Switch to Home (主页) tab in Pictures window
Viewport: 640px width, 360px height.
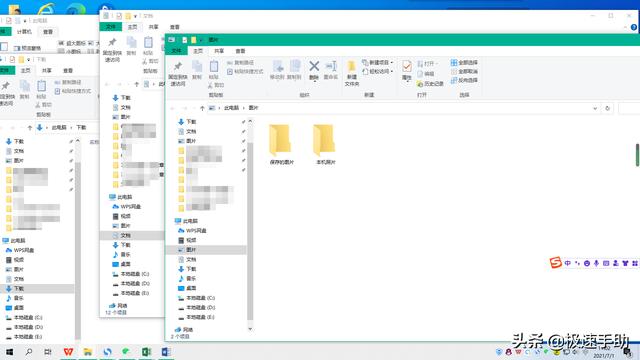198,51
